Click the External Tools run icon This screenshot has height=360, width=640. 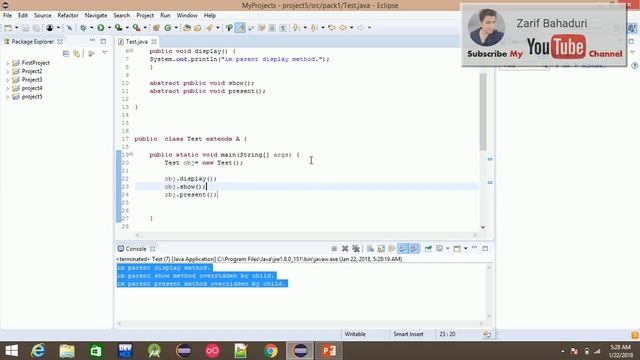[x=136, y=28]
